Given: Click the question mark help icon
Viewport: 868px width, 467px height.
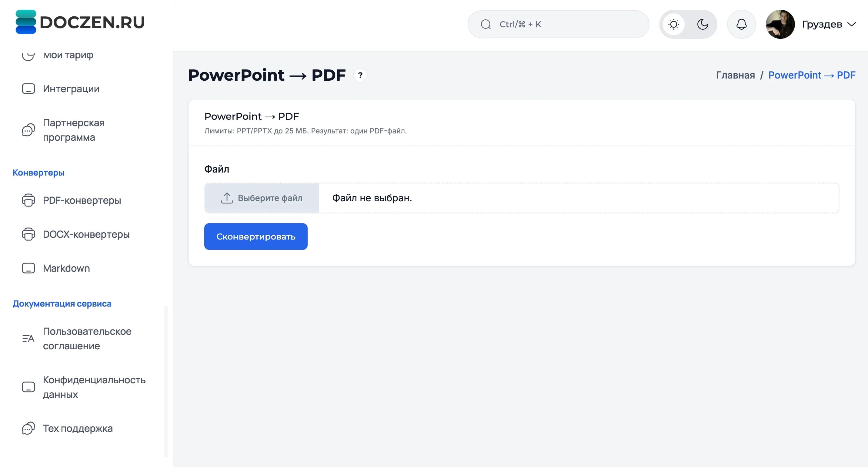Looking at the screenshot, I should (x=360, y=75).
